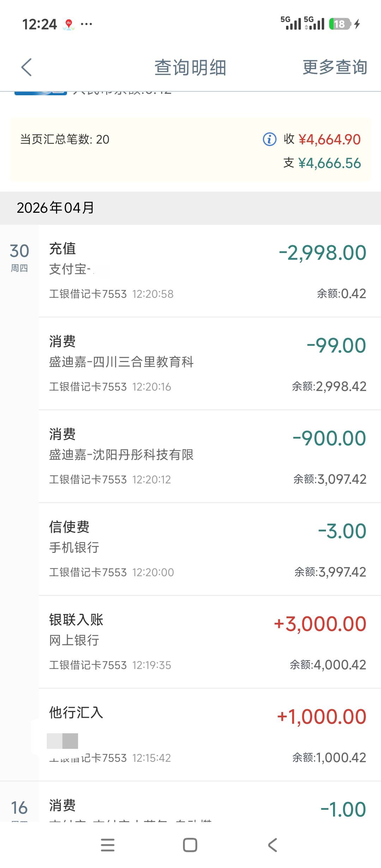The height and width of the screenshot is (868, 381).
Task: Tap the battery indicator in status bar
Action: pyautogui.click(x=339, y=24)
